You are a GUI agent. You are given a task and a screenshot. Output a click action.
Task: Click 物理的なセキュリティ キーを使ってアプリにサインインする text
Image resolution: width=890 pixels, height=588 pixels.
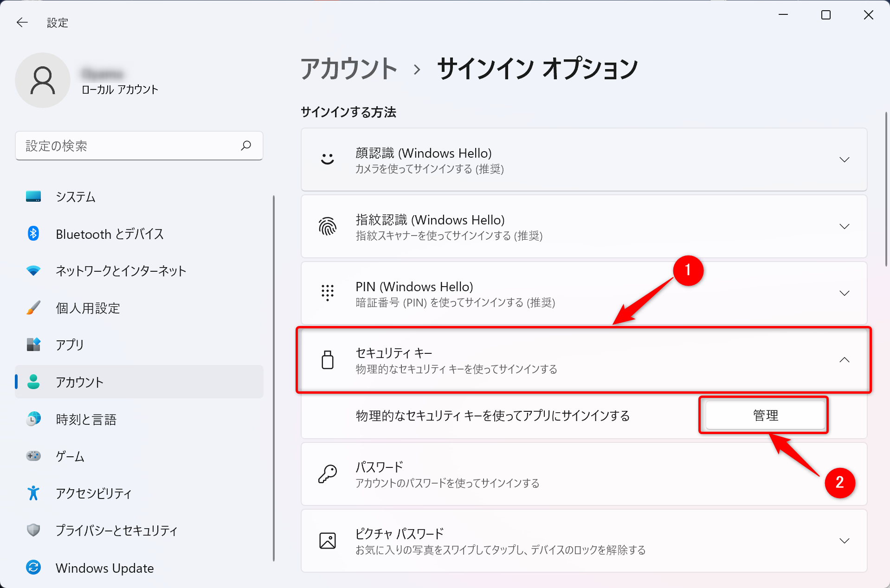click(x=493, y=415)
